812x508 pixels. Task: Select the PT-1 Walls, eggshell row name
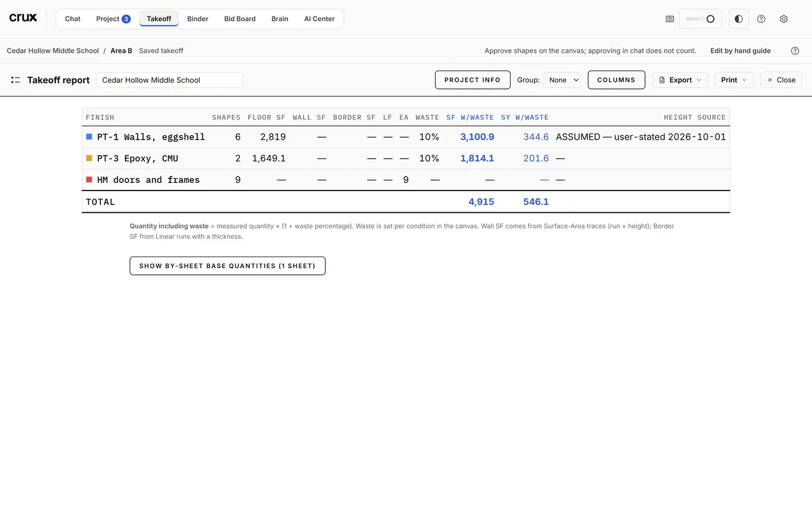pos(151,137)
